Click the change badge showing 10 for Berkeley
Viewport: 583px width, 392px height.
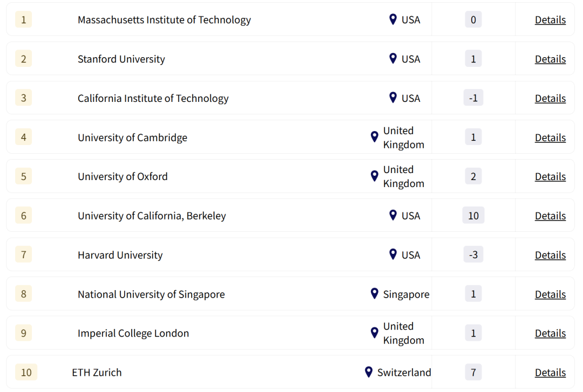tap(473, 215)
